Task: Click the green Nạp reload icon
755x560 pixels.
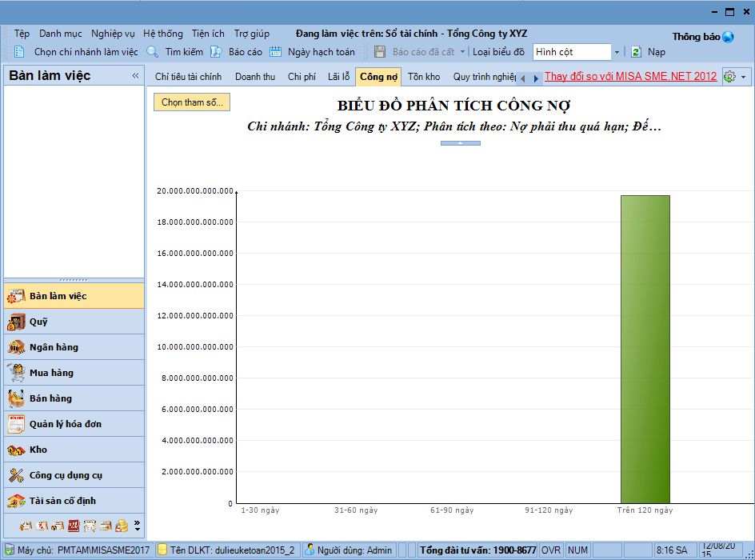Action: click(x=636, y=52)
